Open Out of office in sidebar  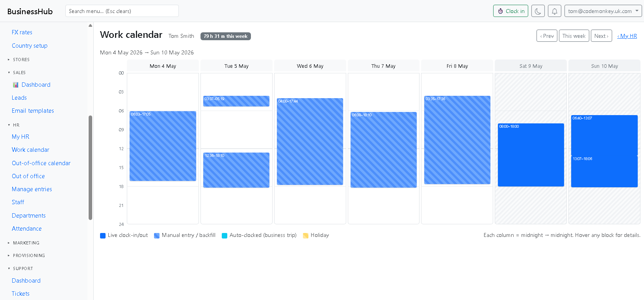[28, 176]
